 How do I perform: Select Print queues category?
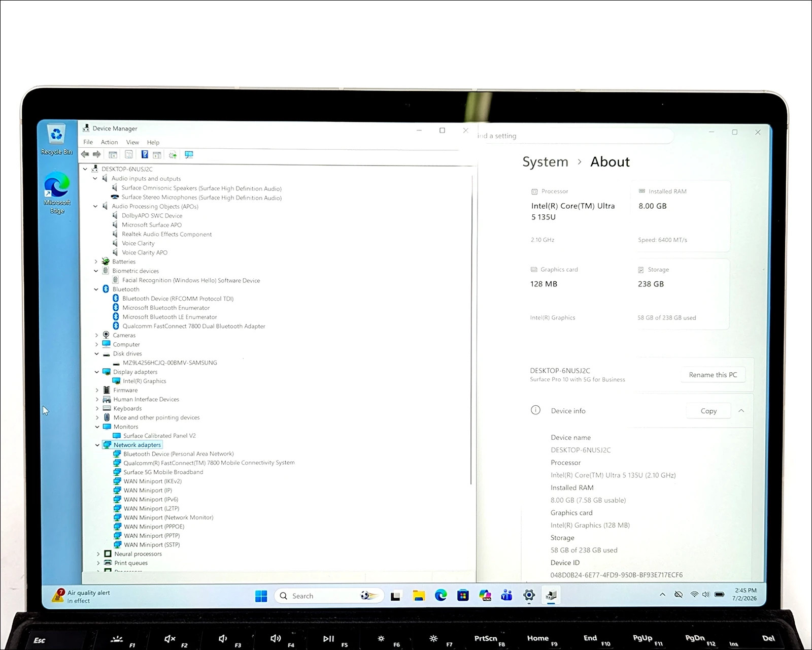[131, 563]
